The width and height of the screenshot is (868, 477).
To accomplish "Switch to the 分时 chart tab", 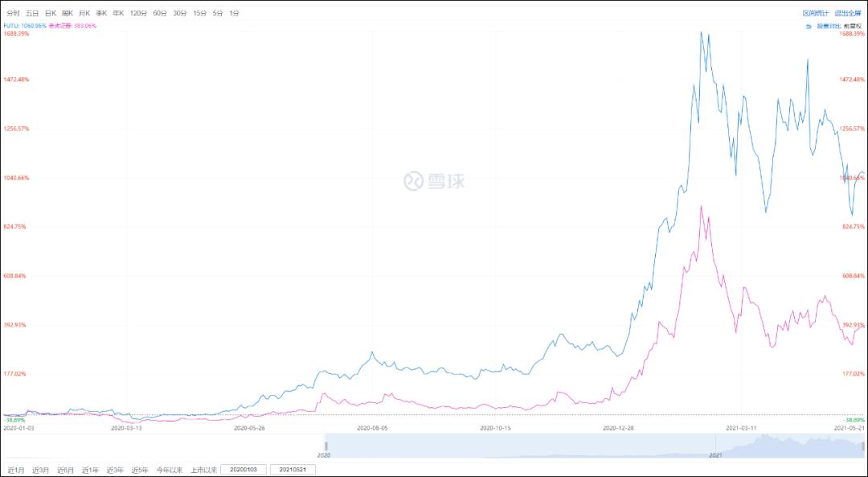I will 13,14.
